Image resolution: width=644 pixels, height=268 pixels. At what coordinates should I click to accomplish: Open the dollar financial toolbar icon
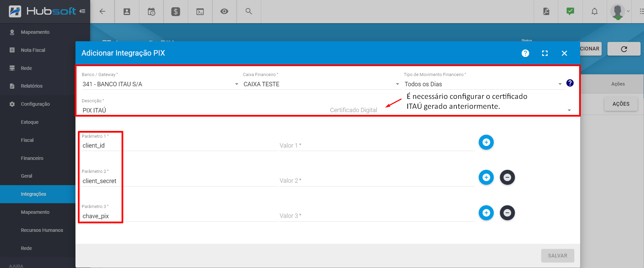[x=176, y=12]
